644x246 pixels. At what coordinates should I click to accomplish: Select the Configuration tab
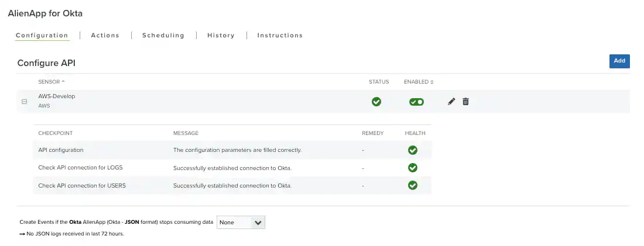click(x=42, y=36)
